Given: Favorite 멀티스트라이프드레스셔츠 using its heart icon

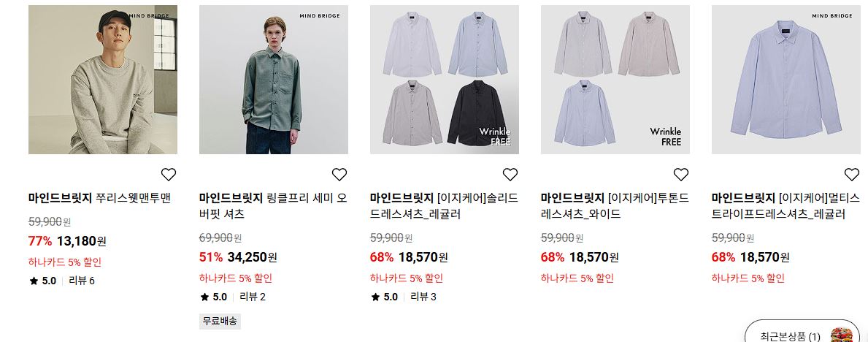Looking at the screenshot, I should click(x=852, y=175).
